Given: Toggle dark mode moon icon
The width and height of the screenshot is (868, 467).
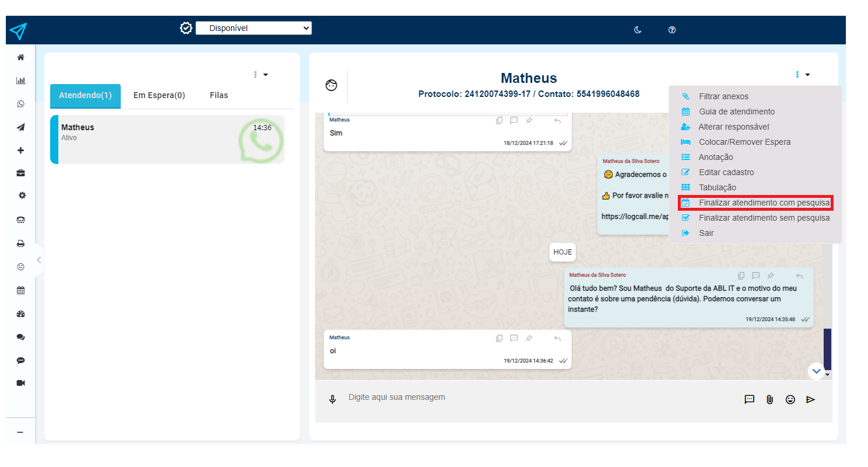Looking at the screenshot, I should [x=638, y=30].
